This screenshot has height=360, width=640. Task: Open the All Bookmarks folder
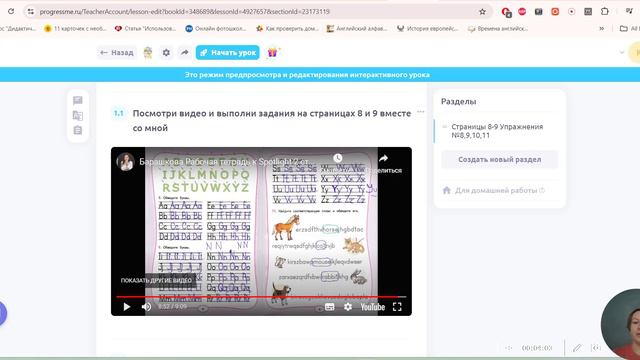(629, 29)
